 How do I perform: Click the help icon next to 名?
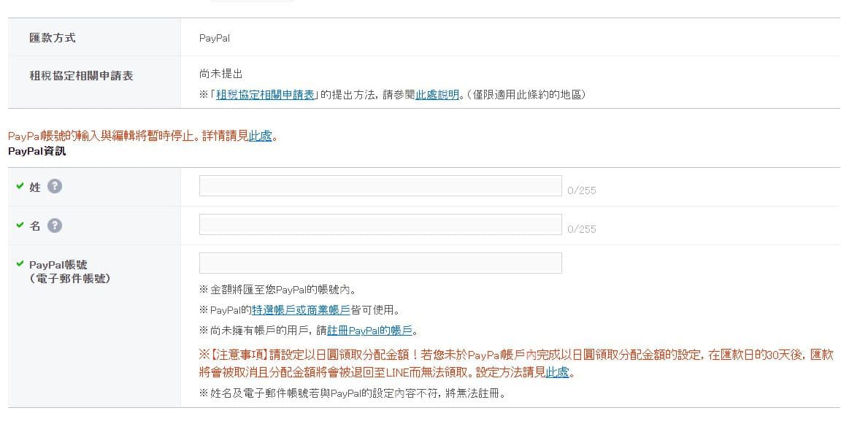pyautogui.click(x=54, y=226)
